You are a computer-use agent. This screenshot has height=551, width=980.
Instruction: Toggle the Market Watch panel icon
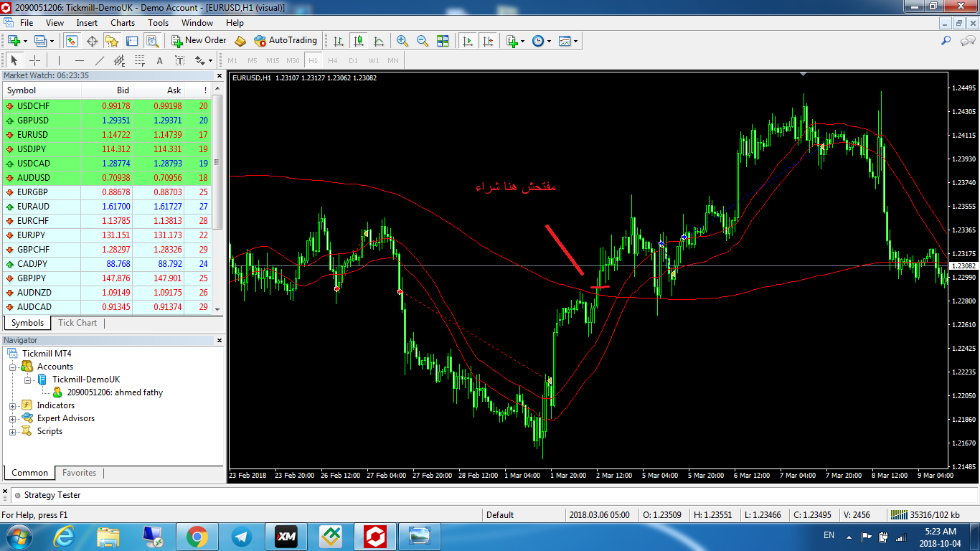72,41
